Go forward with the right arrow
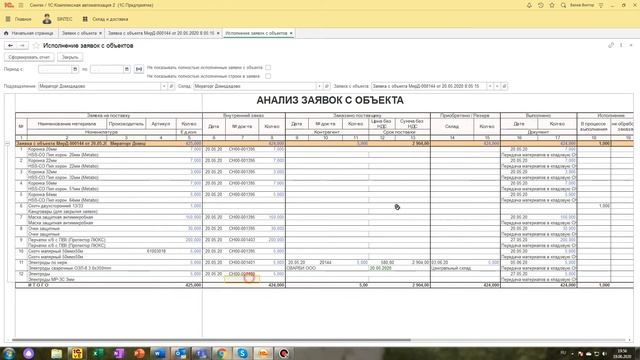This screenshot has width=640, height=360. coord(22,45)
